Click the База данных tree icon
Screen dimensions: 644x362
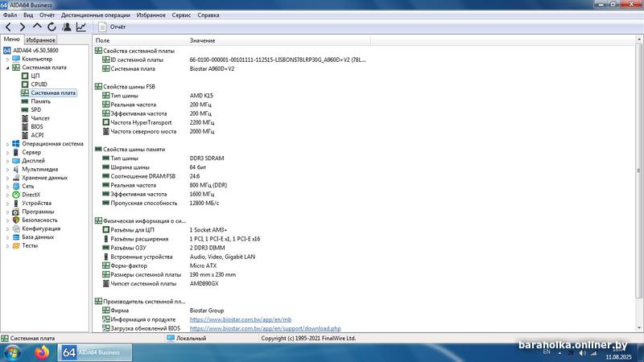(x=15, y=237)
